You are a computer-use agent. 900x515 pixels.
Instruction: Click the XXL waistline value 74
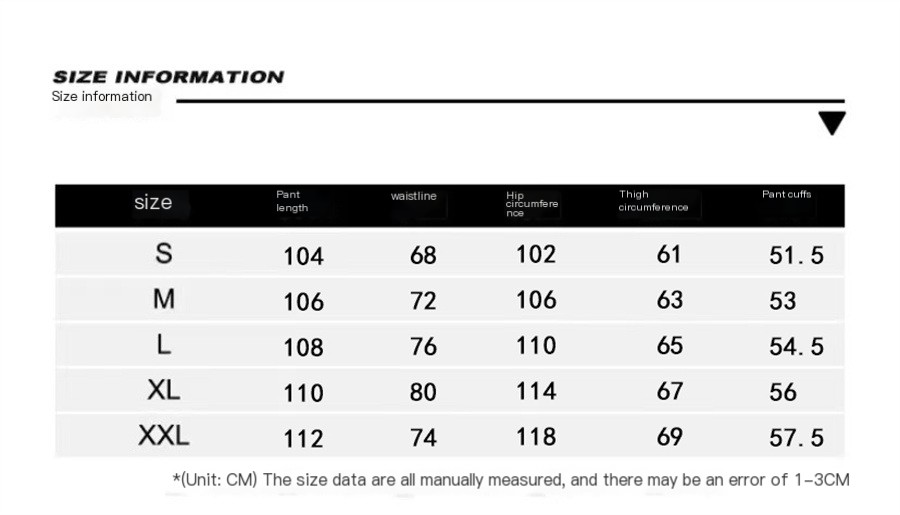click(x=424, y=438)
